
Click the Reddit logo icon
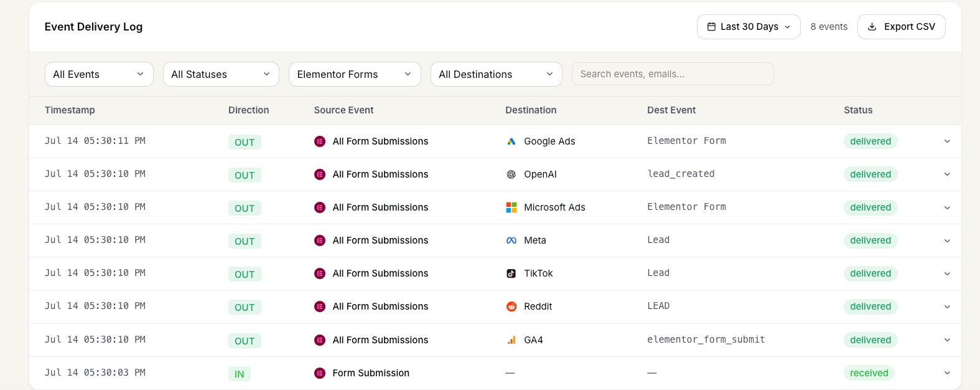click(x=511, y=307)
